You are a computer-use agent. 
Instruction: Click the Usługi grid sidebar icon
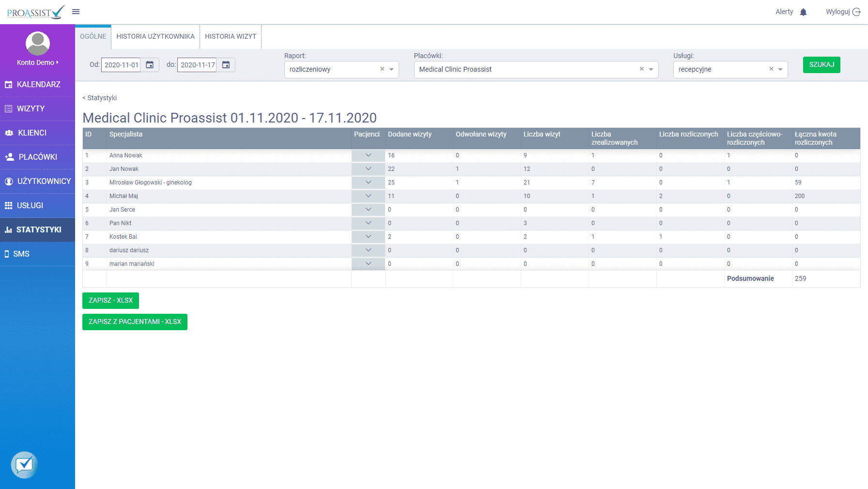pyautogui.click(x=8, y=206)
